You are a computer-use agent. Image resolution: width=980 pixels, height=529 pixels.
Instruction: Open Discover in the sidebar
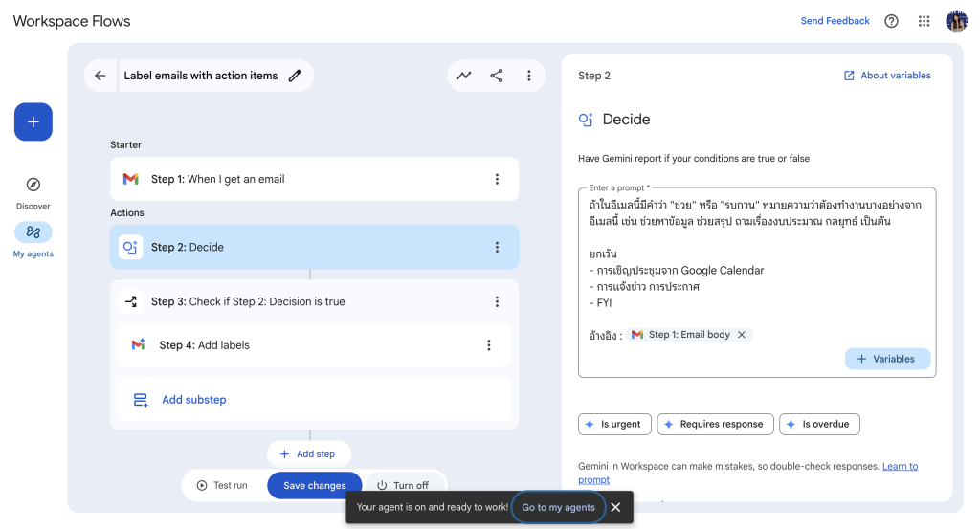pos(33,191)
